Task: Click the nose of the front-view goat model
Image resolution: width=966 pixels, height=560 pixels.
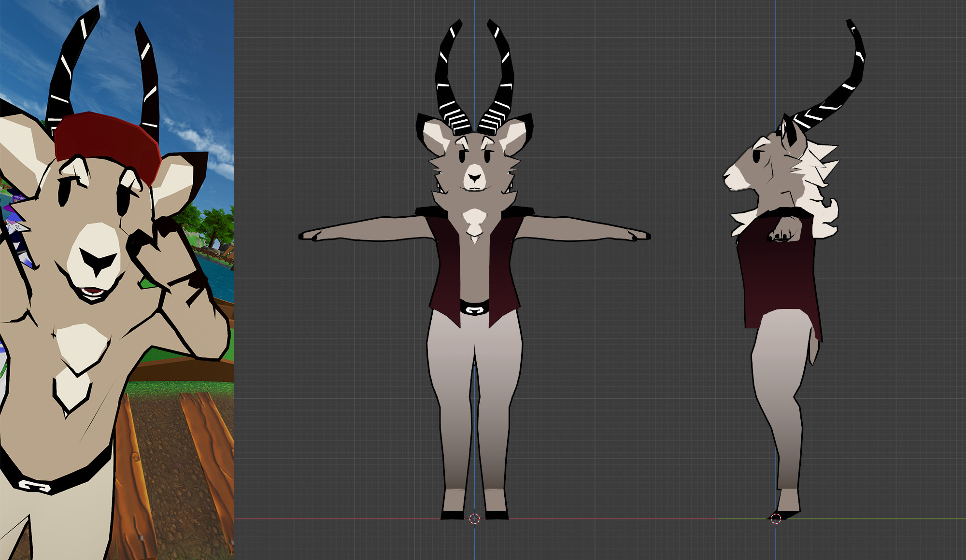Action: pos(475,177)
